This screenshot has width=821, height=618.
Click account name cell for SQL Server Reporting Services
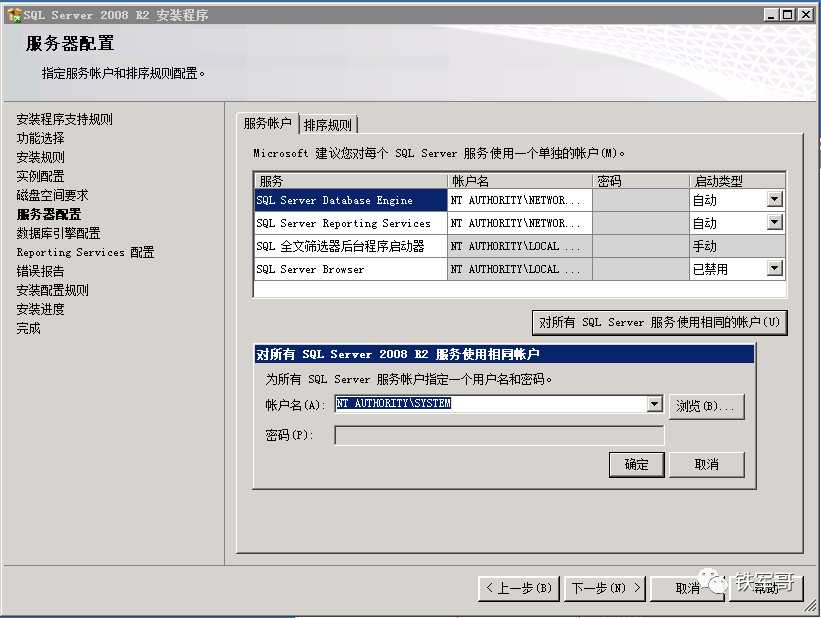coord(519,223)
